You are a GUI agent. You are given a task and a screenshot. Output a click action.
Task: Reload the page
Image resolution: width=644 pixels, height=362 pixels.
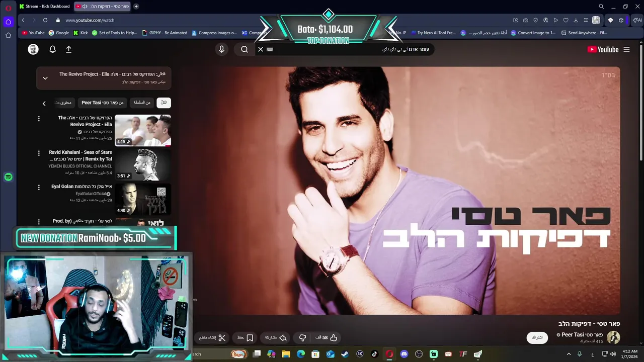(45, 20)
